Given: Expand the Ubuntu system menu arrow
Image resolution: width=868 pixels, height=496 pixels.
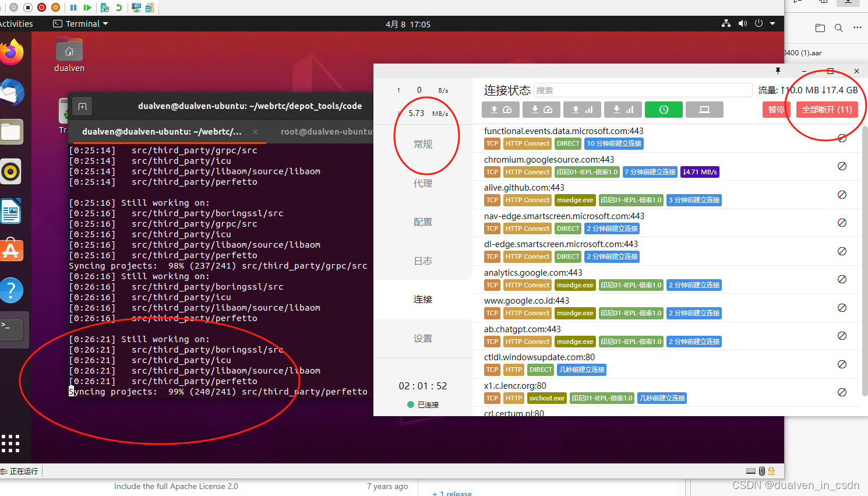Looking at the screenshot, I should 772,24.
